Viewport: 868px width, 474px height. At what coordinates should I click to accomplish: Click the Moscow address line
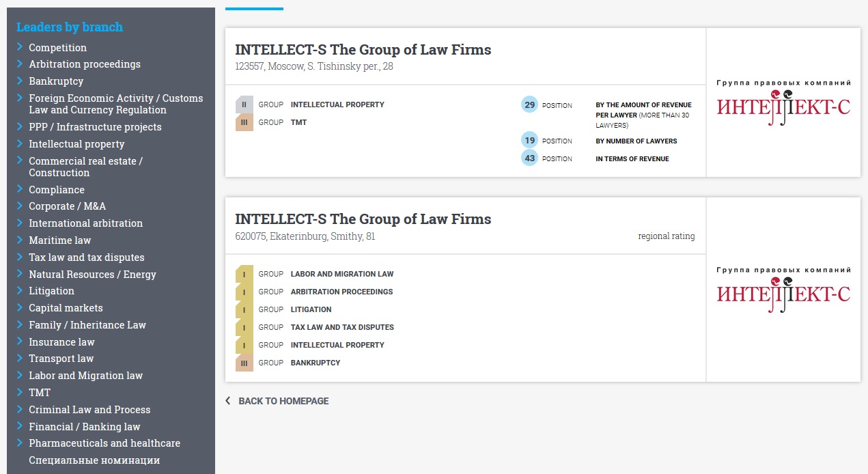click(314, 67)
